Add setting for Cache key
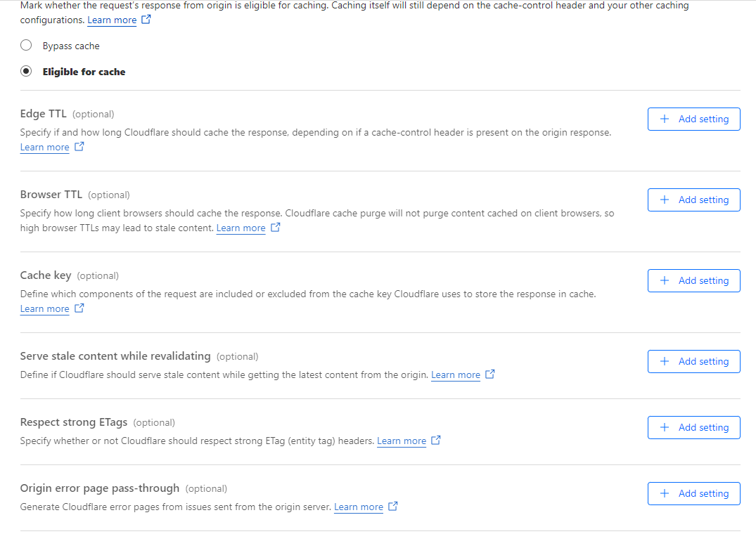Image resolution: width=756 pixels, height=534 pixels. (693, 281)
